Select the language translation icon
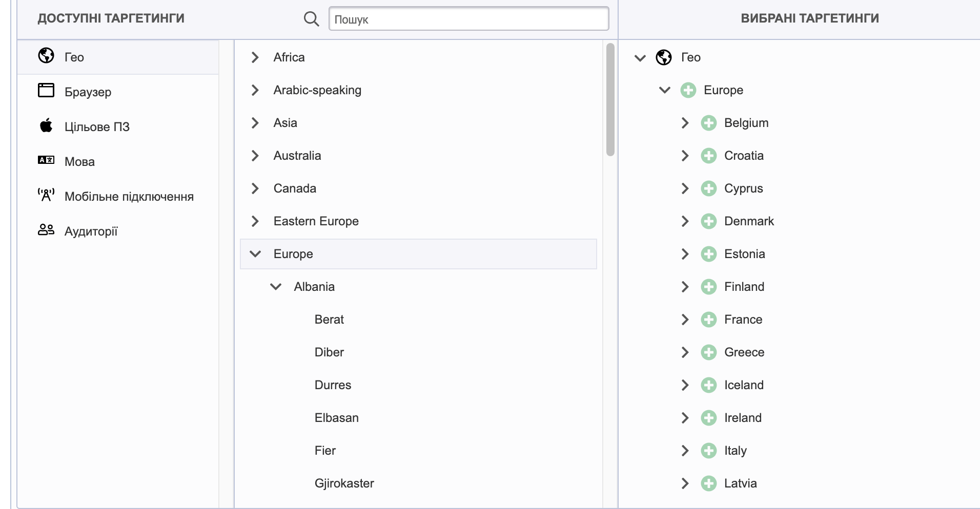The height and width of the screenshot is (509, 980). coord(46,160)
